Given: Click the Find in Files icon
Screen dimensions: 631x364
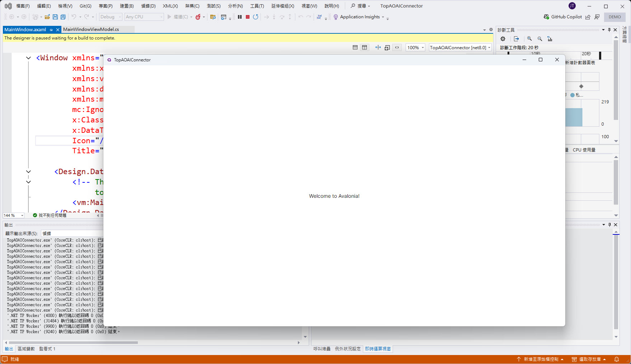Looking at the screenshot, I should click(213, 17).
